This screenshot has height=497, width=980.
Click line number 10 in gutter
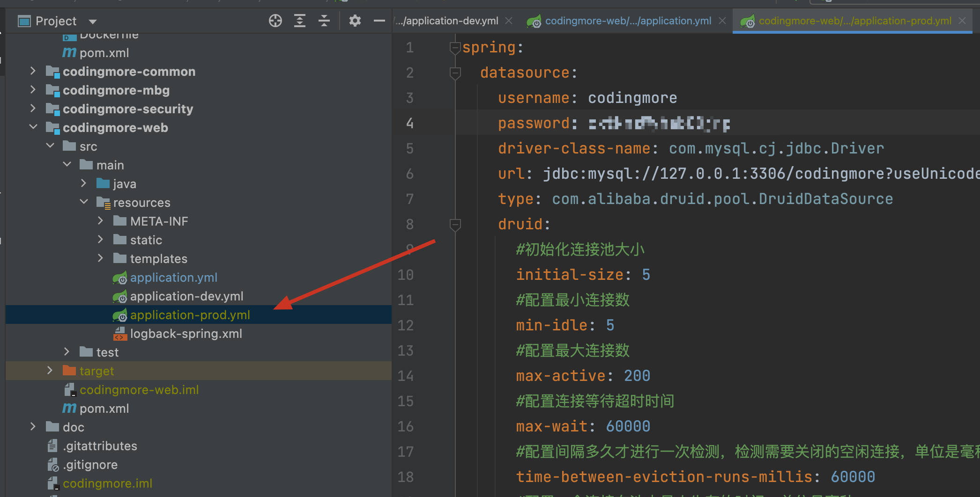[406, 275]
